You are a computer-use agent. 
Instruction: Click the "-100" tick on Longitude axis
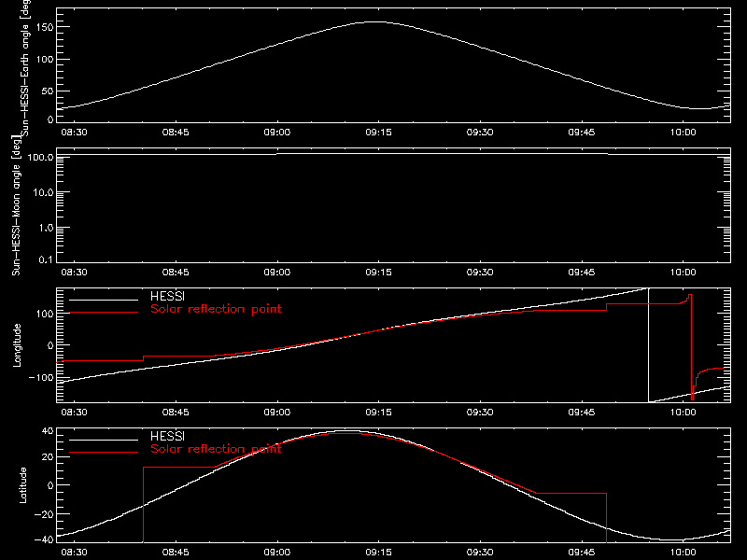41,377
